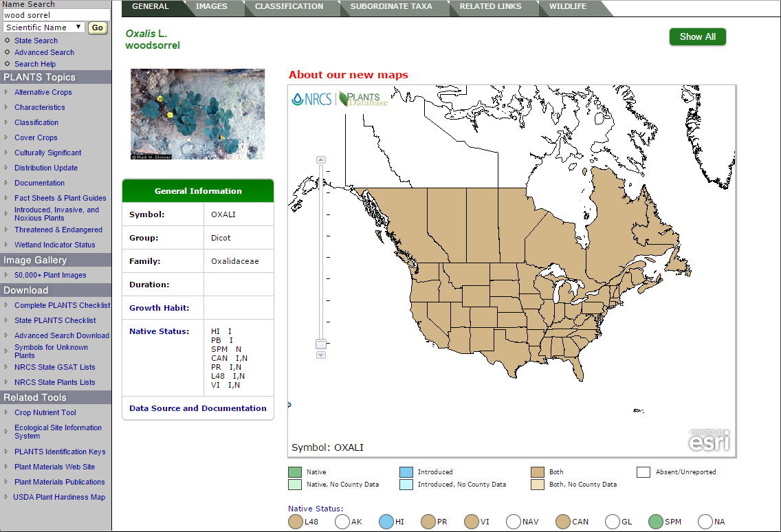Click the esri logo on the map
The height and width of the screenshot is (532, 781).
(709, 441)
